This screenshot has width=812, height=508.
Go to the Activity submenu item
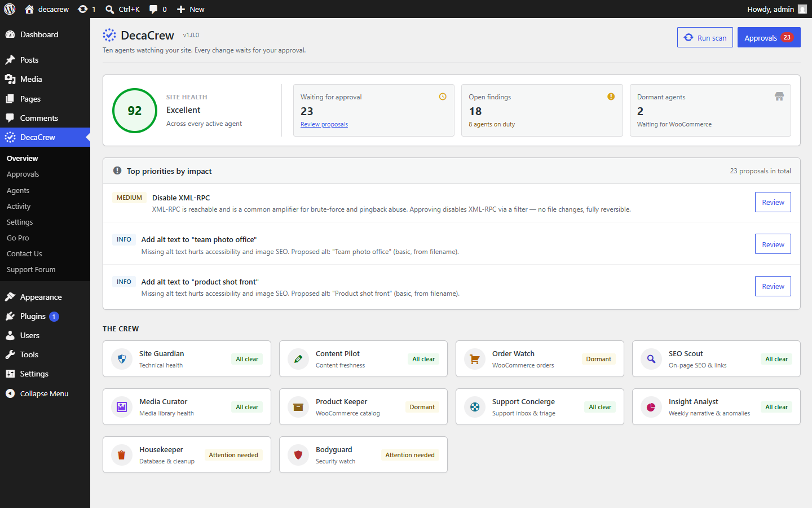click(x=45, y=207)
